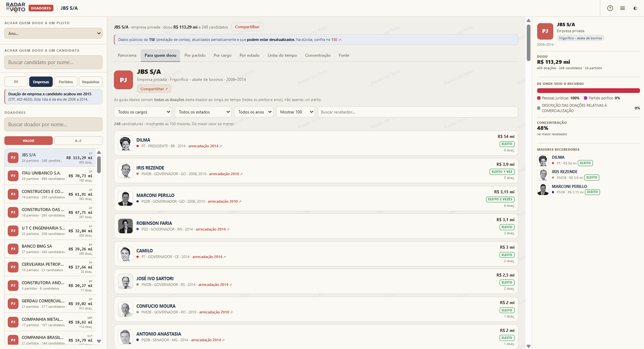Open the Todos os anos dropdown
This screenshot has width=644, height=349.
pyautogui.click(x=254, y=112)
